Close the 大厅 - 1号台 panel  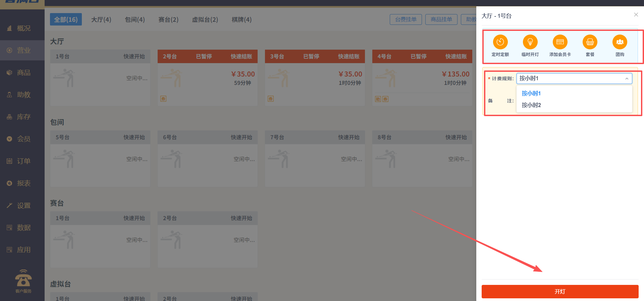click(x=636, y=15)
